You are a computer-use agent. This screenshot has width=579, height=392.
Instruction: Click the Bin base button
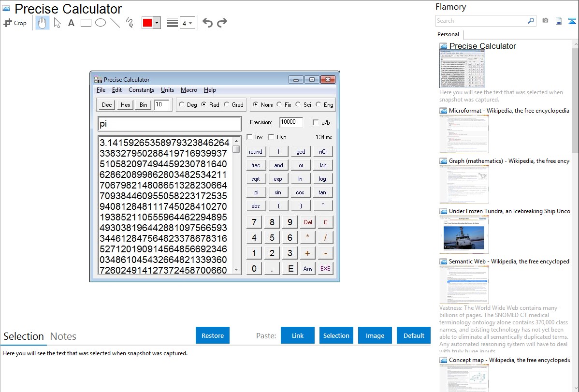click(x=143, y=104)
